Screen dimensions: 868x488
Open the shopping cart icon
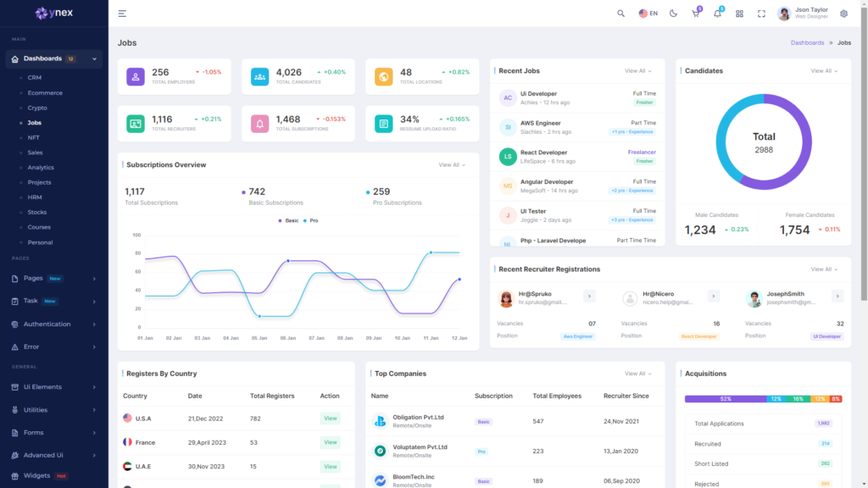pyautogui.click(x=695, y=14)
